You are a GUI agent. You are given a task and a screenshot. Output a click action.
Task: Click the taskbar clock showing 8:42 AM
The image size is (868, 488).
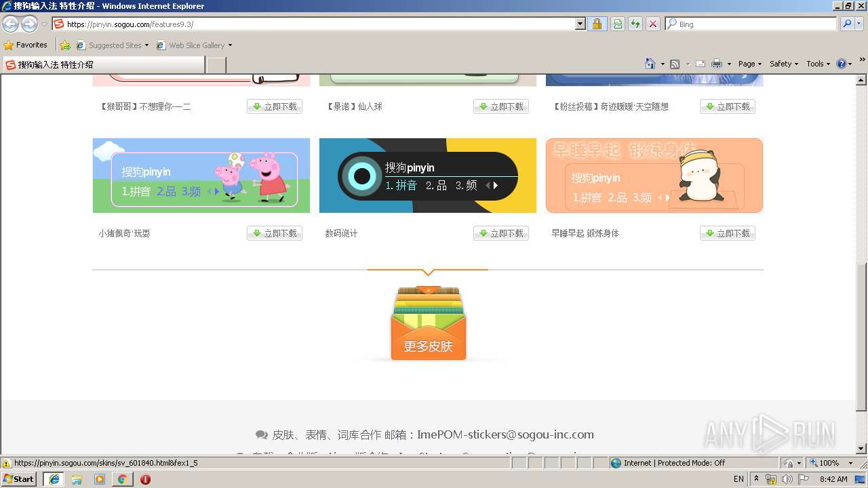[833, 479]
